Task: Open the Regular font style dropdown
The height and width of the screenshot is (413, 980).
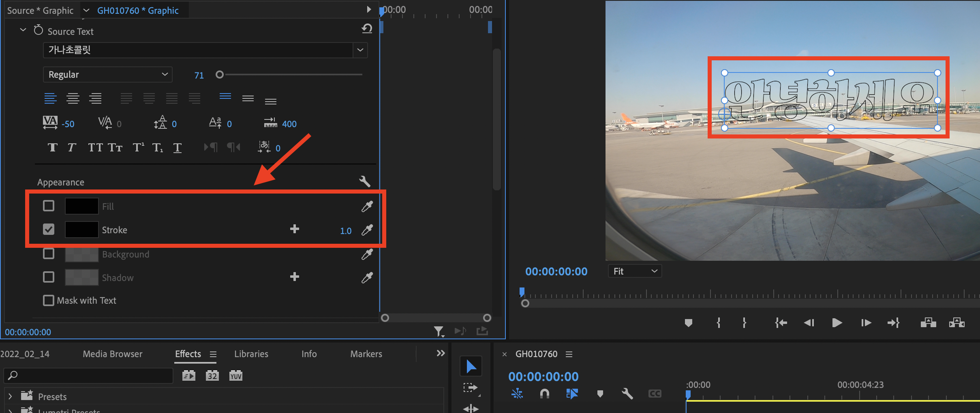Action: tap(108, 75)
